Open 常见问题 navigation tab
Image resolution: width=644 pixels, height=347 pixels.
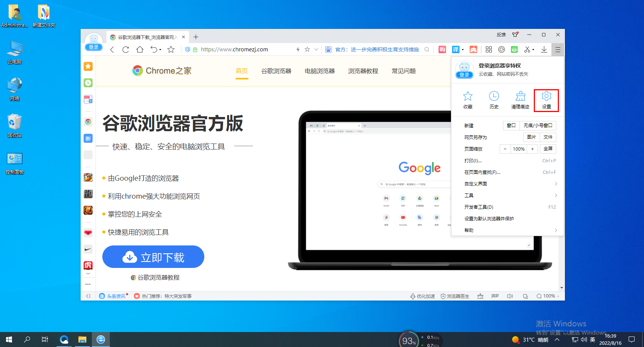404,71
